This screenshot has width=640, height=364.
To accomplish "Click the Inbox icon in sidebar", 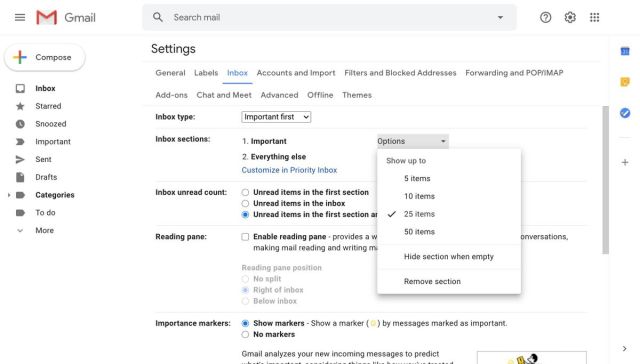I will coord(20,88).
